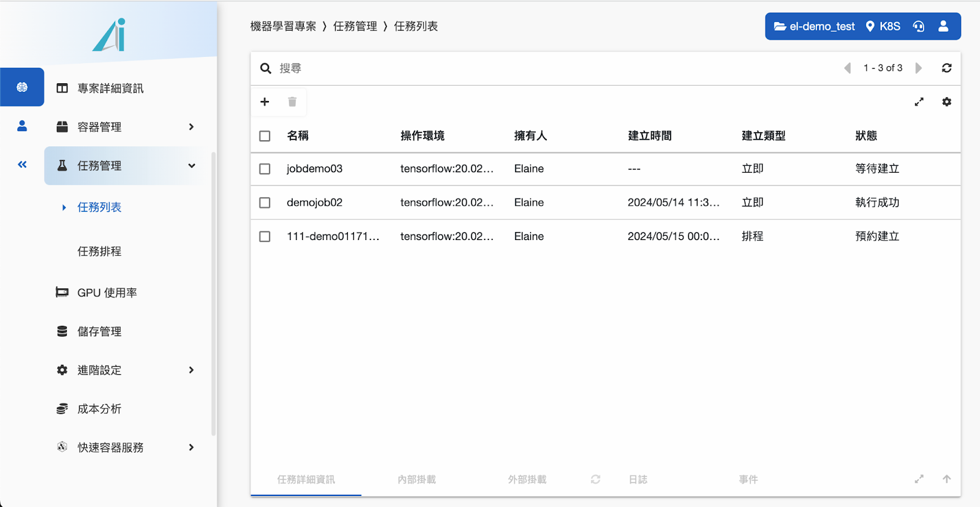Click 預約建立 status cell
The image size is (980, 507).
[x=877, y=236]
